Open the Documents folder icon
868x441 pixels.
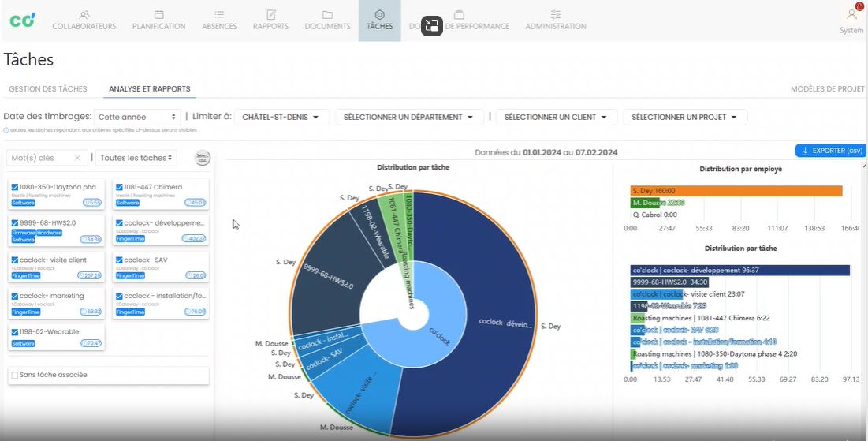(x=327, y=14)
